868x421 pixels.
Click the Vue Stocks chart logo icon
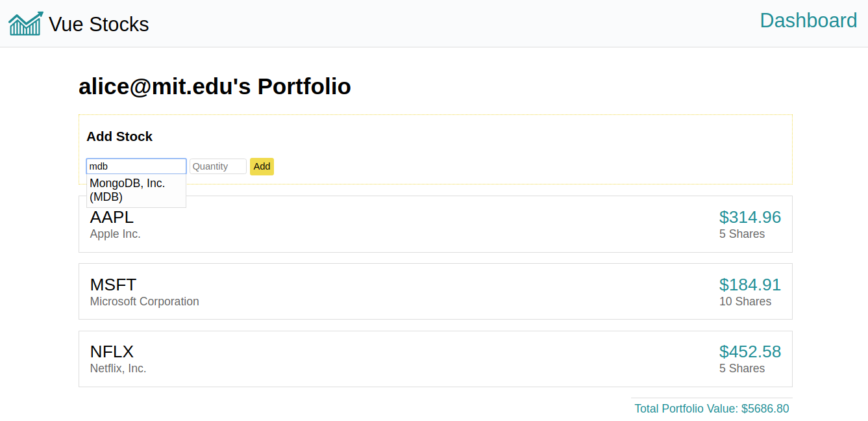(26, 24)
